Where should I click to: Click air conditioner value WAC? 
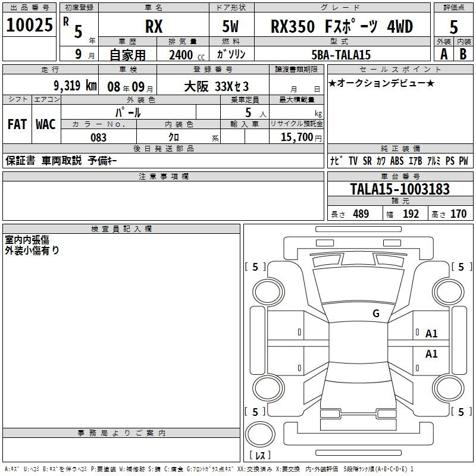click(x=46, y=124)
